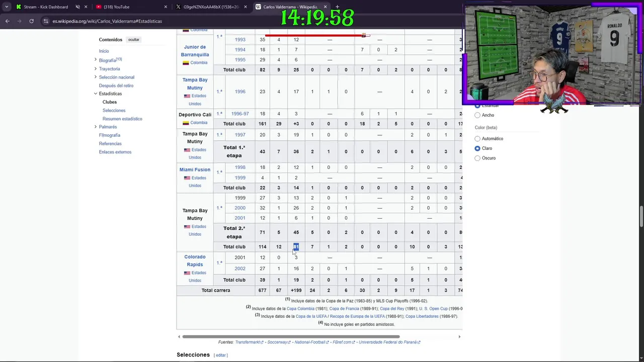The height and width of the screenshot is (362, 644).
Task: Select Oscuro color mode
Action: 477,158
